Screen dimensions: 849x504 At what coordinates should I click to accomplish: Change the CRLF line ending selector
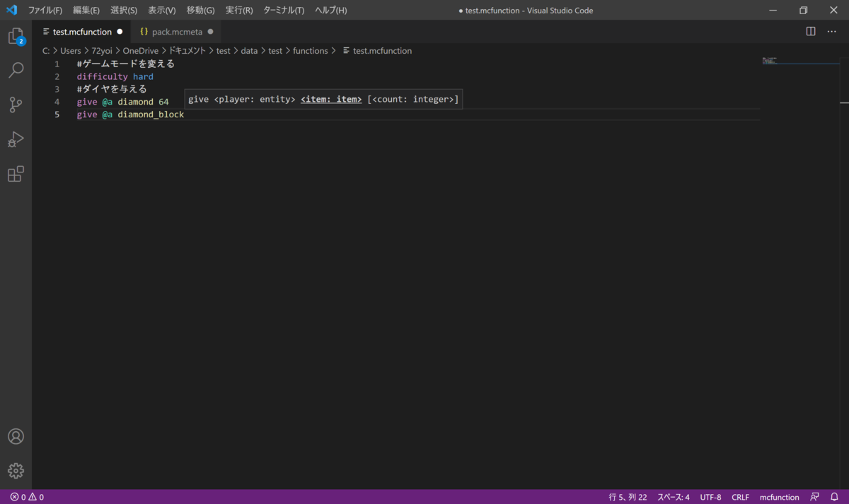pos(740,497)
